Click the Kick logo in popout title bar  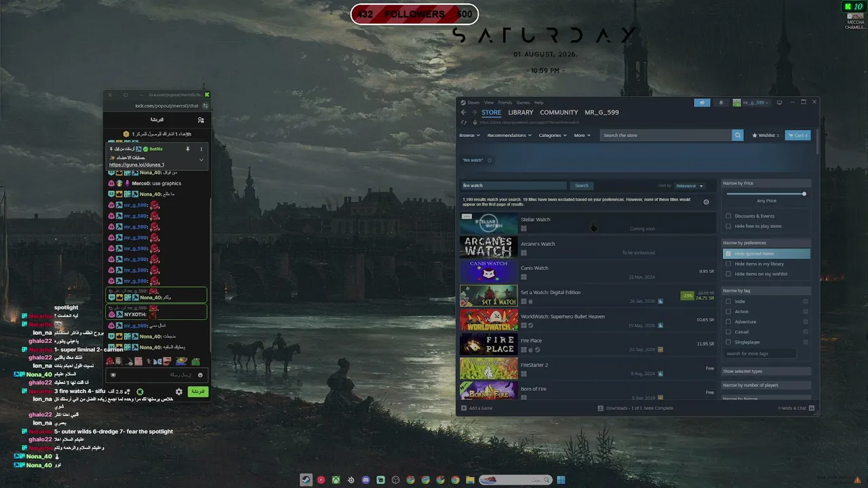tap(207, 95)
